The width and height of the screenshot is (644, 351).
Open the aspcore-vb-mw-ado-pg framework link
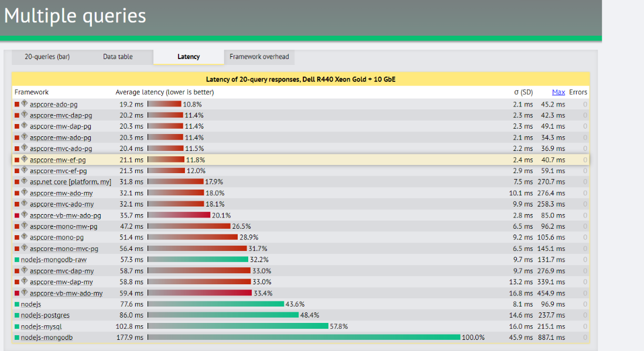[x=66, y=215]
